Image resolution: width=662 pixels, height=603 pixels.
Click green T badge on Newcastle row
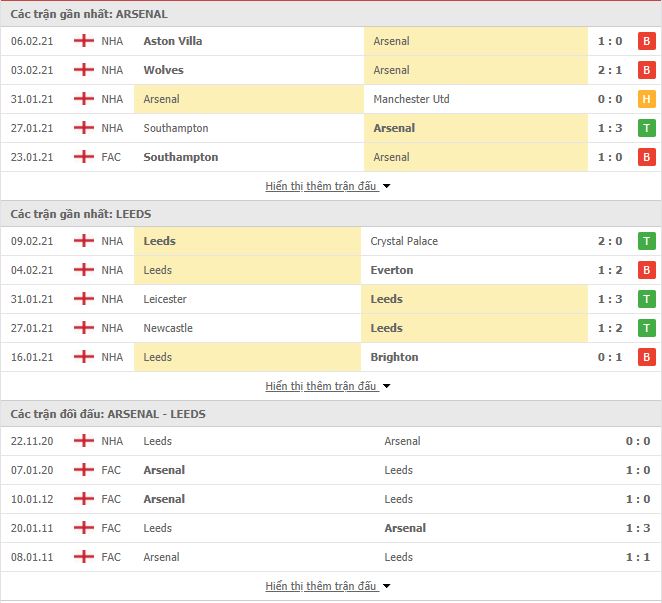pos(646,328)
